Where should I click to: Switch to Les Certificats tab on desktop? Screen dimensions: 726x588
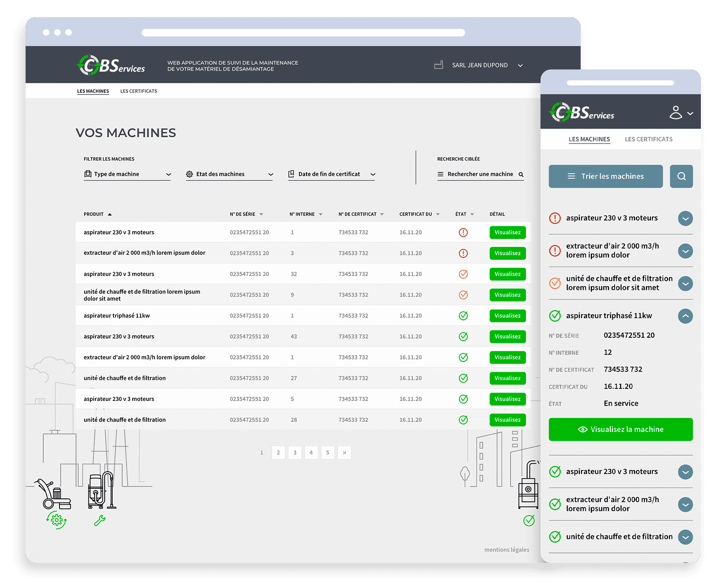(x=139, y=91)
